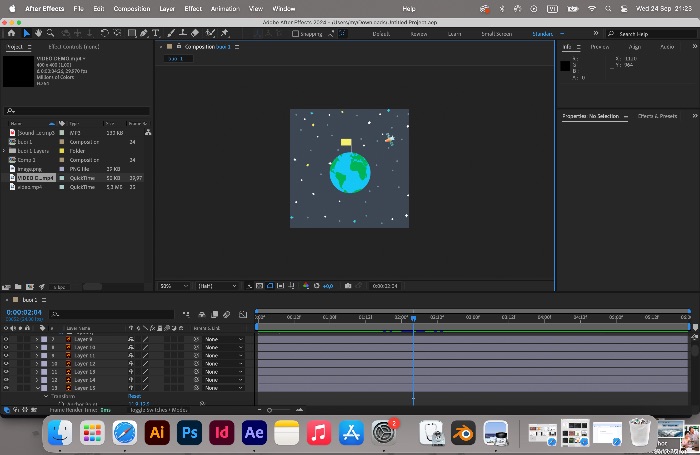Hide Layer 15 with its eye toggle
Viewport: 700px width, 455px height.
6,388
